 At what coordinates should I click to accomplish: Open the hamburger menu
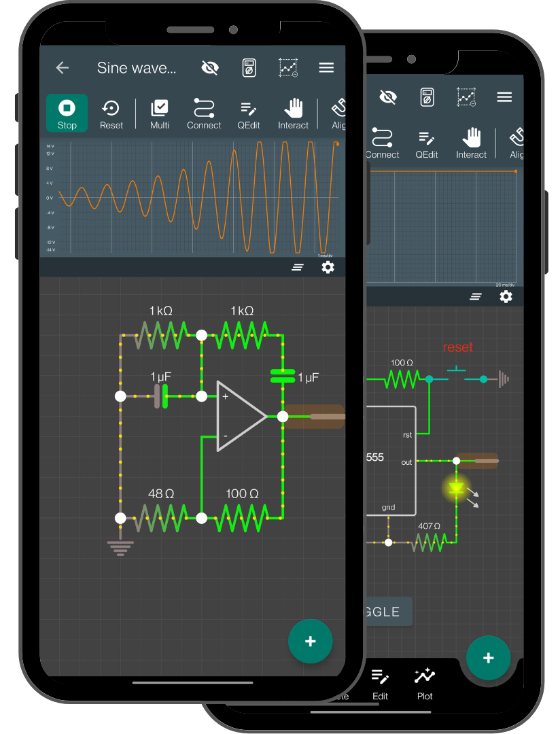(326, 67)
